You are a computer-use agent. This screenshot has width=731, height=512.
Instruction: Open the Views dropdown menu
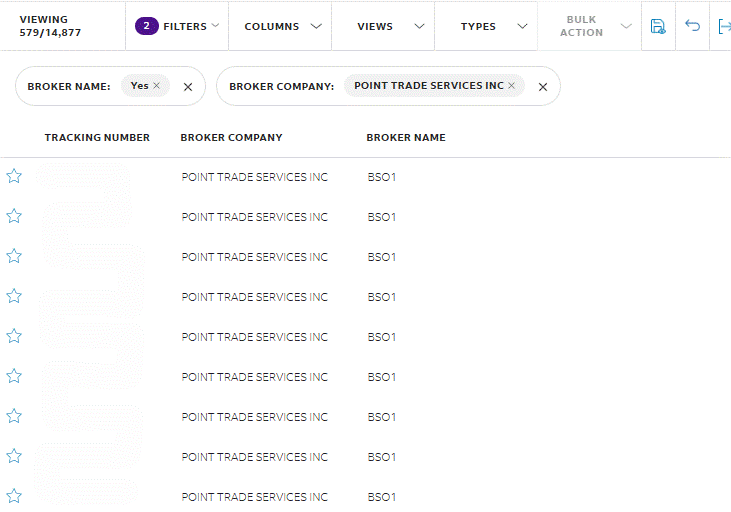[383, 26]
